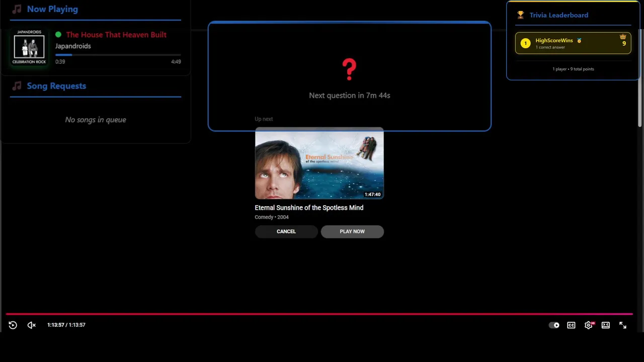The image size is (644, 362).
Task: Click the green playing status dot
Action: pyautogui.click(x=58, y=35)
